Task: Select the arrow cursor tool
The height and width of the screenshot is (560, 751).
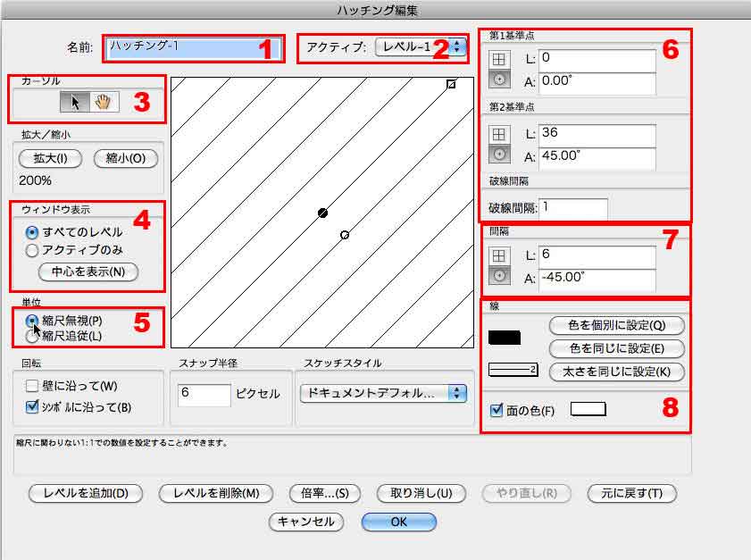Action: (x=75, y=102)
